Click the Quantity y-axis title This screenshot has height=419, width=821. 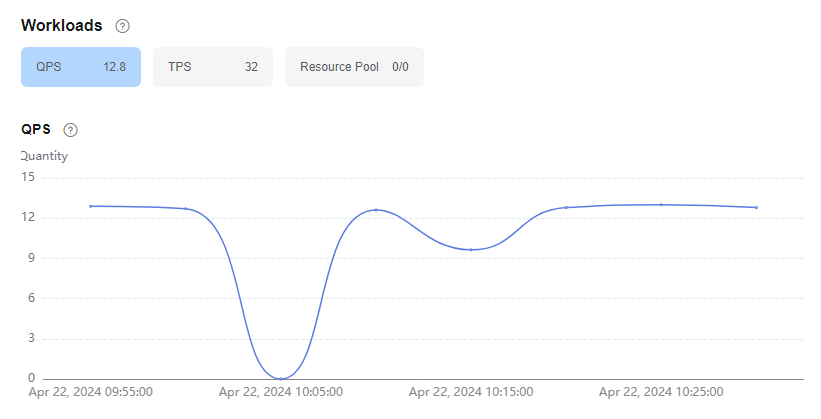(x=45, y=156)
